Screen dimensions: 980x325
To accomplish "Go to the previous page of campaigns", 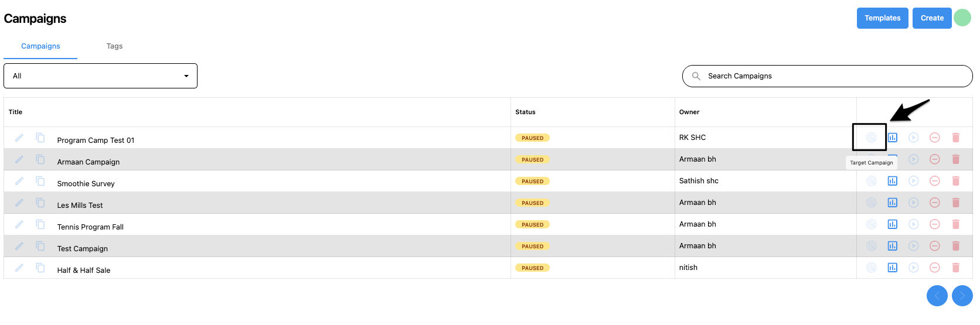I will [937, 296].
